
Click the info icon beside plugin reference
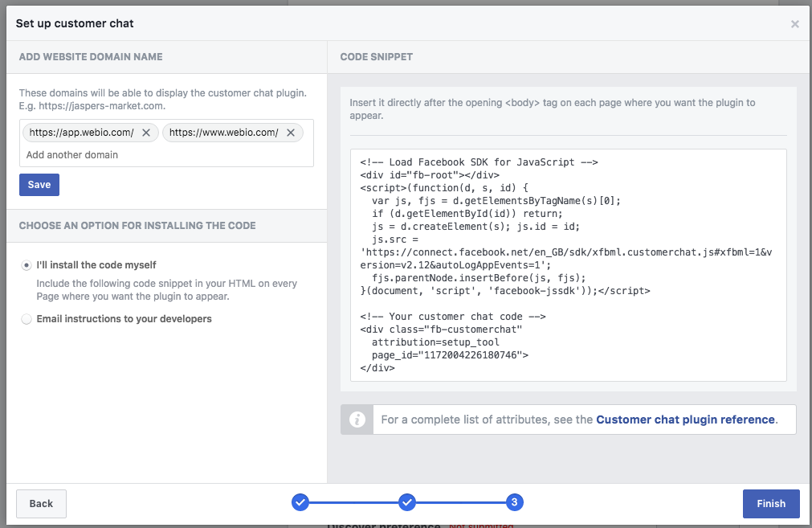pos(357,420)
